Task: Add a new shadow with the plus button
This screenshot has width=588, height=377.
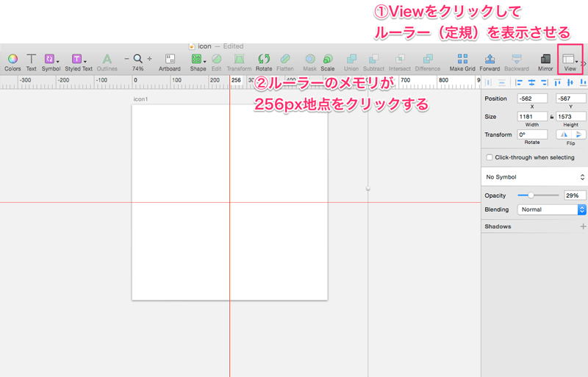Action: (x=583, y=226)
